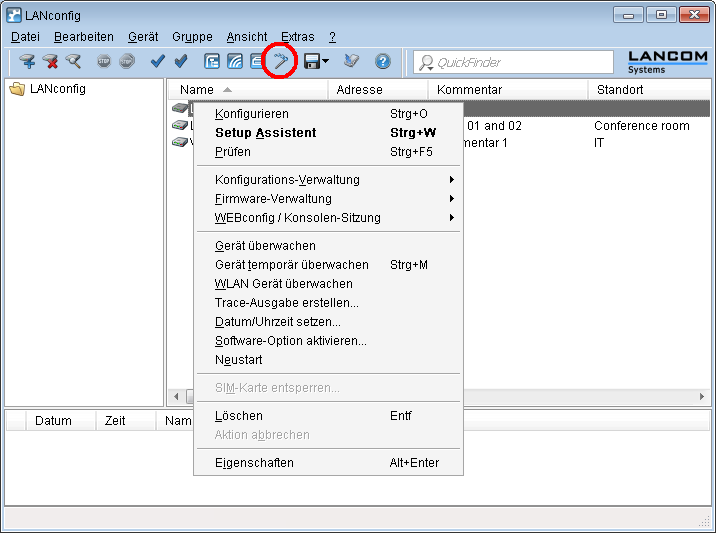
Task: Open the Extras menu in menu bar
Action: [x=297, y=36]
